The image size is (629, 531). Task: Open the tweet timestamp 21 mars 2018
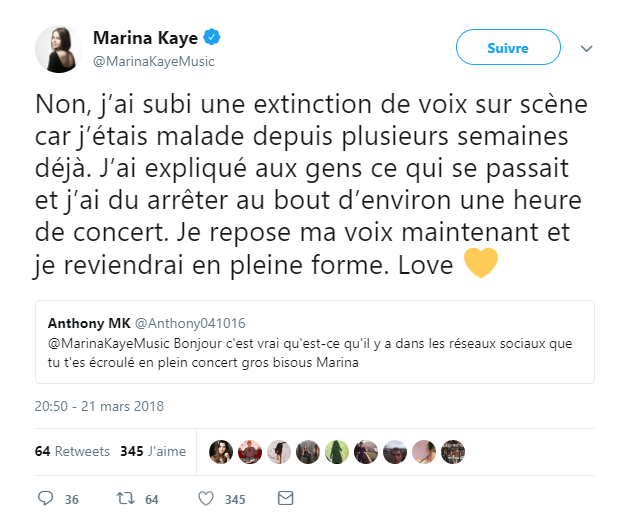coord(99,406)
